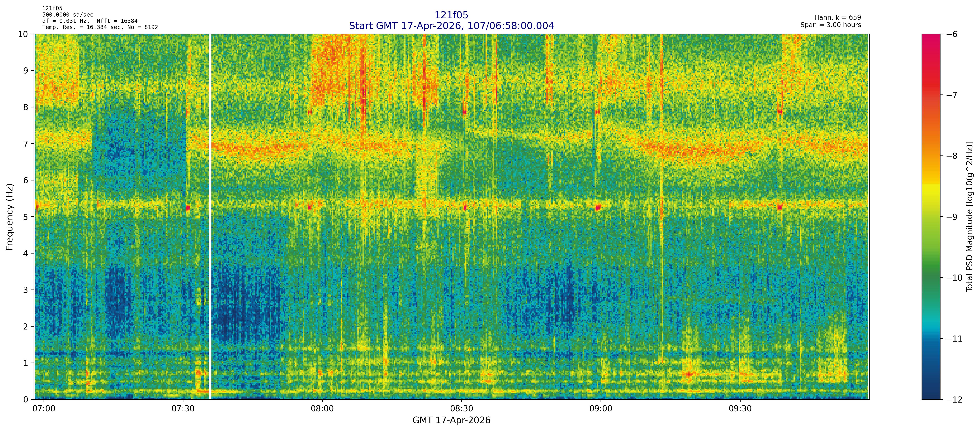Click the dark blue bottom of colorbar
Image resolution: width=980 pixels, height=431 pixels.
[x=931, y=392]
